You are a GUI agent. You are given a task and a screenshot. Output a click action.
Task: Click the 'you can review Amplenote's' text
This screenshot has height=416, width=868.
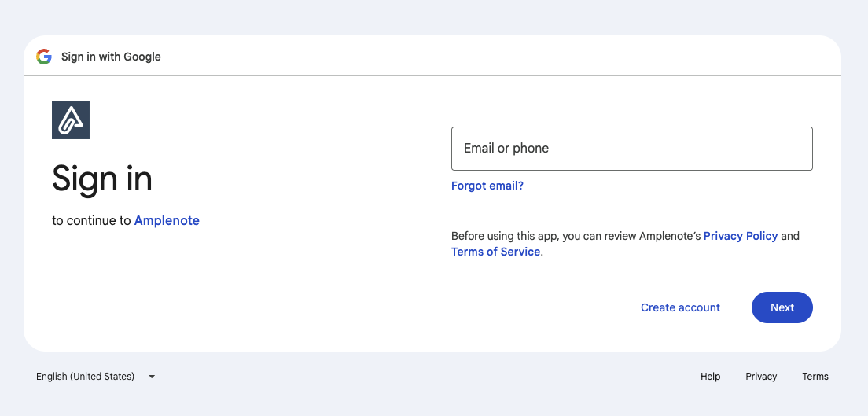click(x=631, y=236)
